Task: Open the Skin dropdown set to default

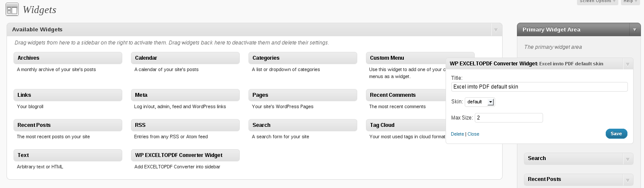Action: 480,102
